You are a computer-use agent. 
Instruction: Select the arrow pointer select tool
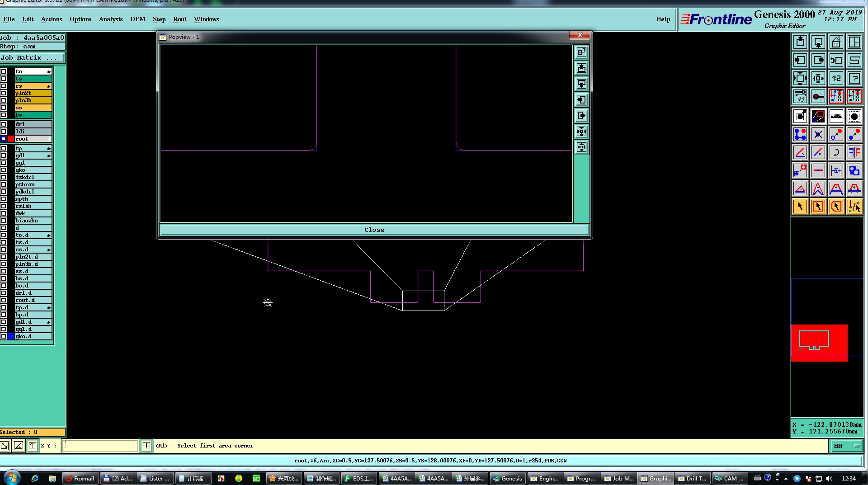point(800,207)
